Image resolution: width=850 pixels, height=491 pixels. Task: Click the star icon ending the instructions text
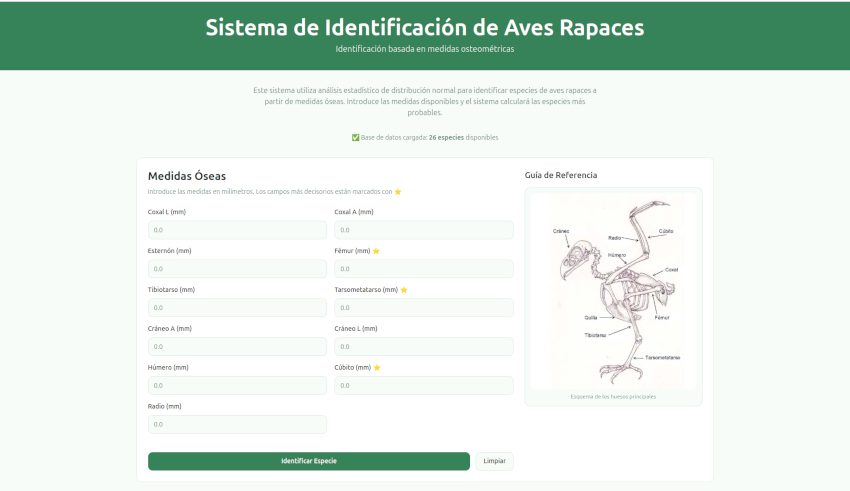click(x=397, y=191)
